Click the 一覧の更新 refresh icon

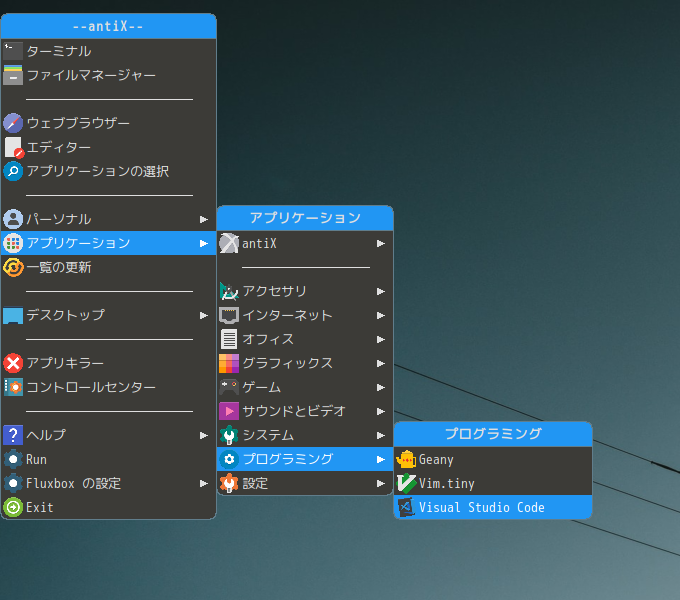click(x=13, y=267)
